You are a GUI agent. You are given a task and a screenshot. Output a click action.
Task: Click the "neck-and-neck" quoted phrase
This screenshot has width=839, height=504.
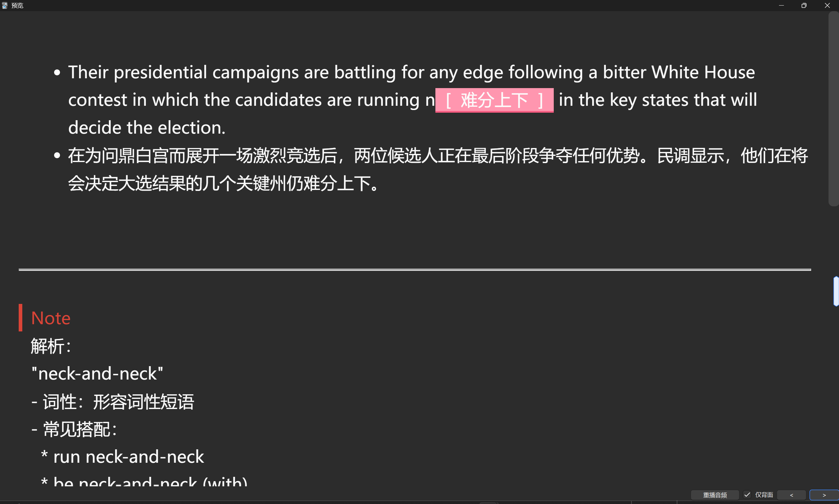point(97,374)
